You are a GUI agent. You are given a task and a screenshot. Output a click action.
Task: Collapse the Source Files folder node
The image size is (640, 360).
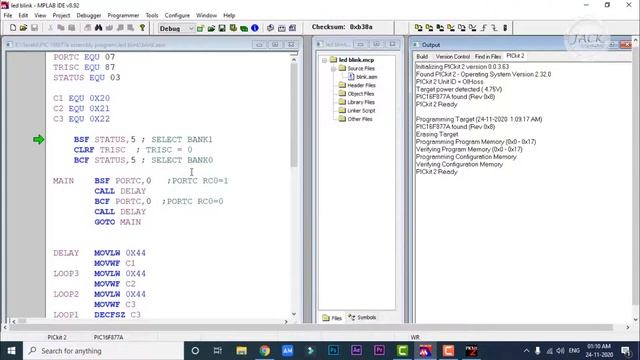(x=333, y=69)
